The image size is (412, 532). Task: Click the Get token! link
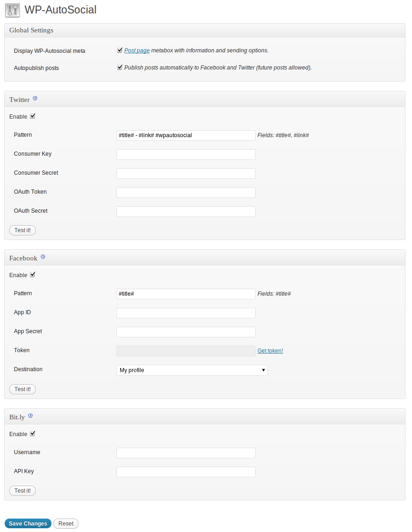(270, 351)
